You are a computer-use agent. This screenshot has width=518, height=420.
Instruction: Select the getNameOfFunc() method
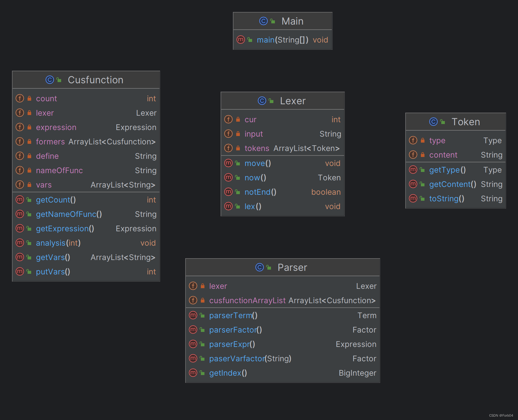pos(86,214)
